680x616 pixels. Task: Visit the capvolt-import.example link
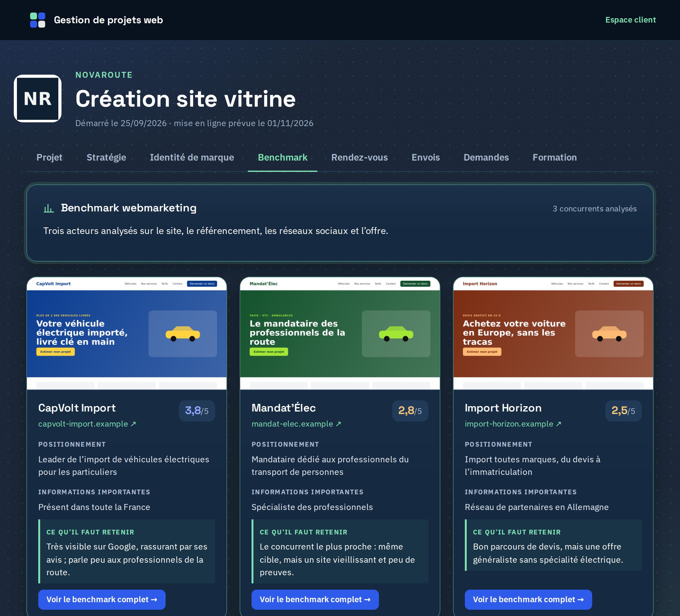[87, 424]
